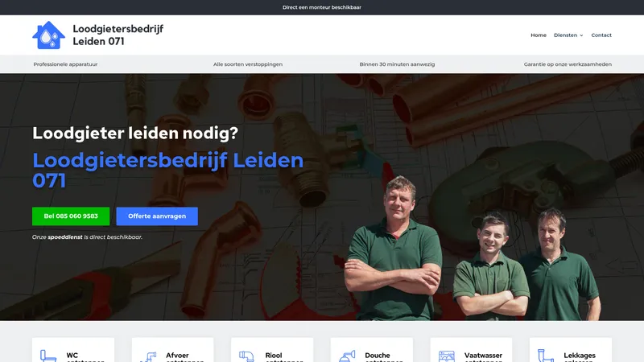The width and height of the screenshot is (644, 362).
Task: Click the 'Loodgieter leiden nodig?' heading
Action: point(135,133)
